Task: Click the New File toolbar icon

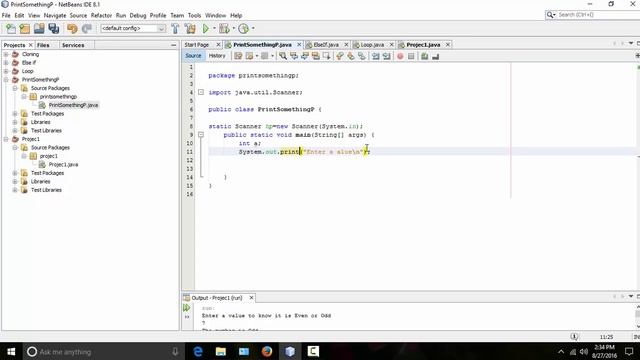Action: (x=11, y=29)
